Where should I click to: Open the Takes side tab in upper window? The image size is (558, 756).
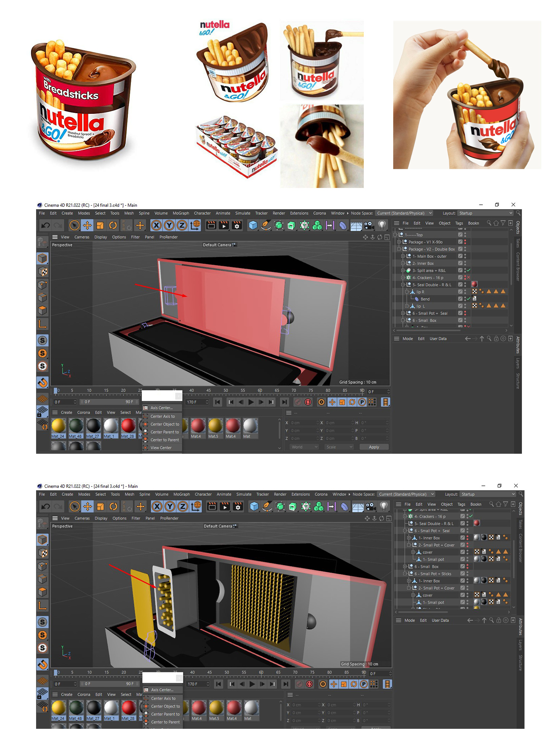point(517,243)
